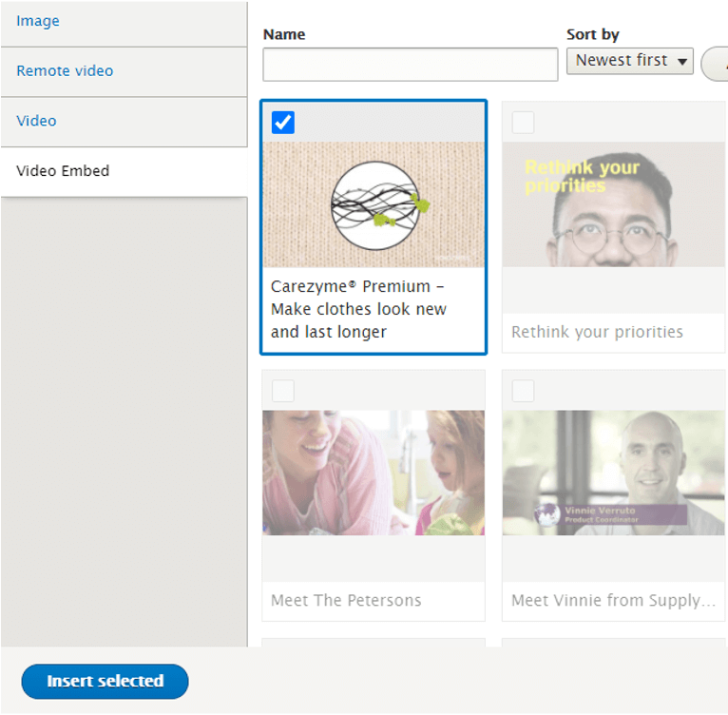Screen dimensions: 728x715
Task: Click the partially visible button beside Sort by
Action: tap(715, 64)
